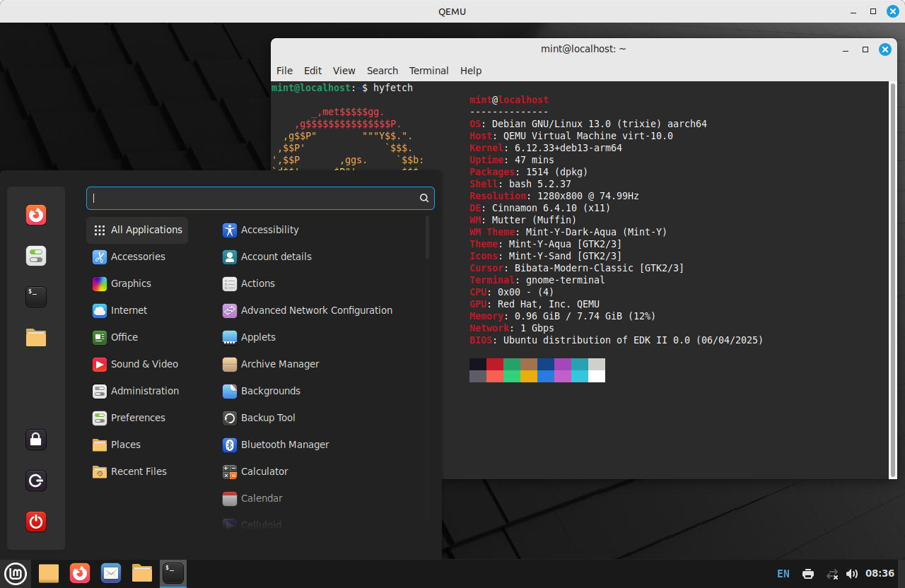Open the Terminal menu in terminal window
This screenshot has height=588, width=905.
click(x=429, y=71)
